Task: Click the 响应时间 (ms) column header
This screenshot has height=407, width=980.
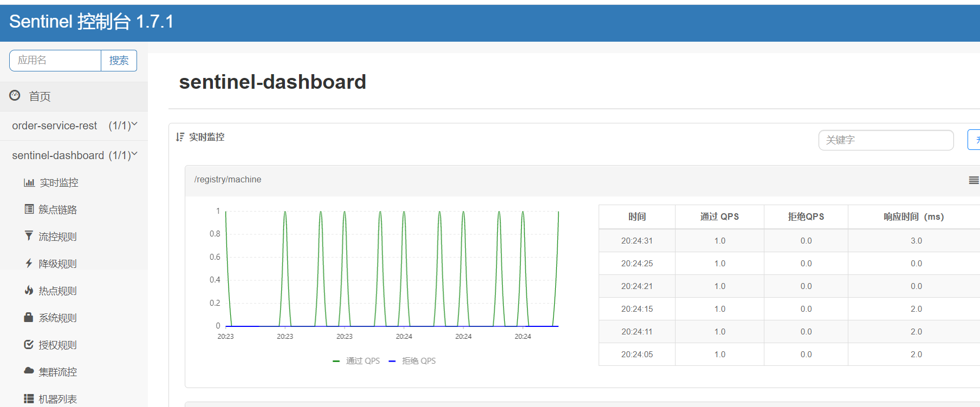Action: tap(914, 216)
